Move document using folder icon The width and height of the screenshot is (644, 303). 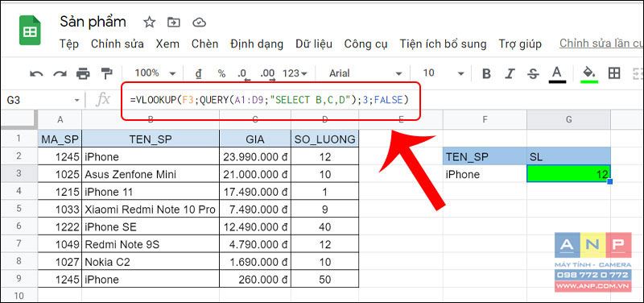(174, 23)
